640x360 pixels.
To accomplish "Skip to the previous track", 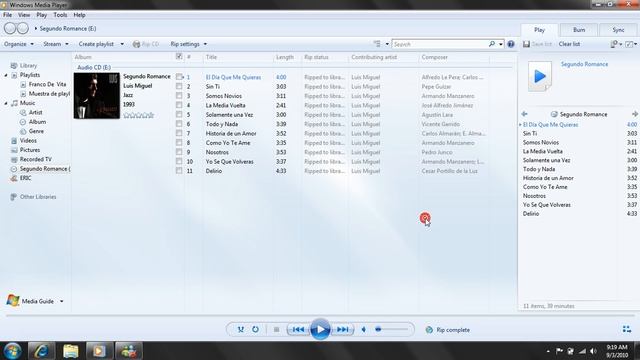I will (298, 329).
